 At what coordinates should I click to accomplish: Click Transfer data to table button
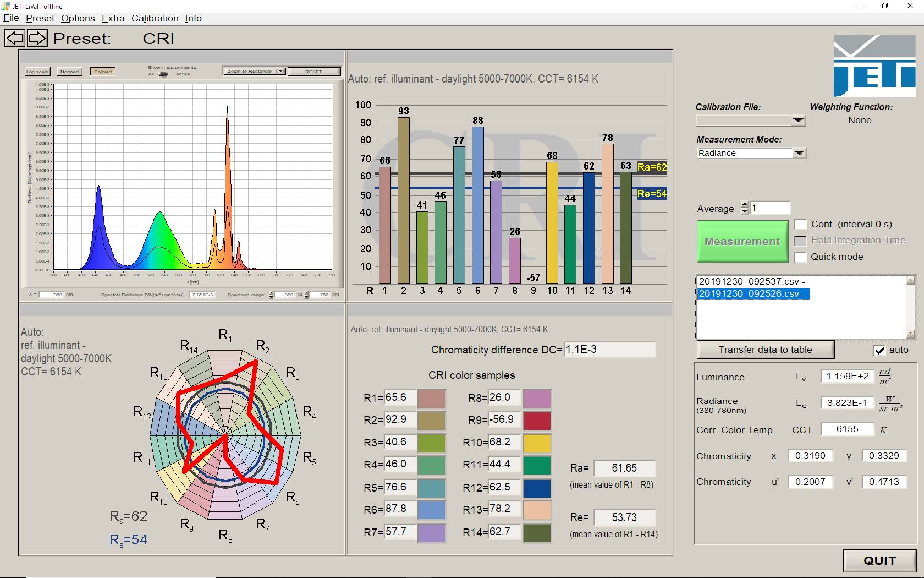tap(766, 350)
